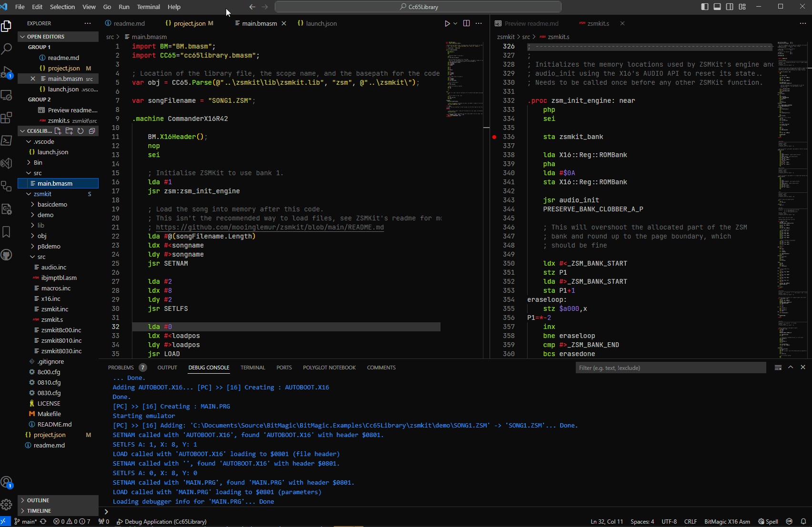Image resolution: width=812 pixels, height=527 pixels.
Task: Click the Accounts icon in the activity bar
Action: [x=7, y=482]
